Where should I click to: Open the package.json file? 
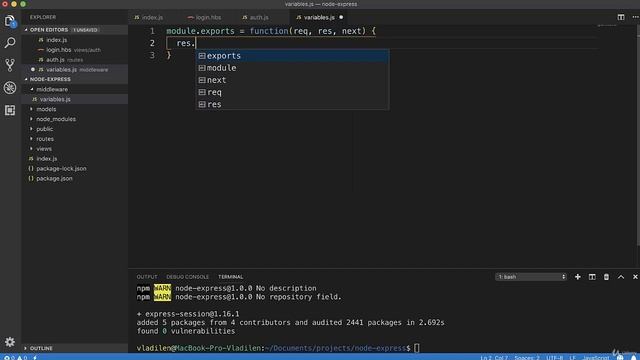point(75,178)
